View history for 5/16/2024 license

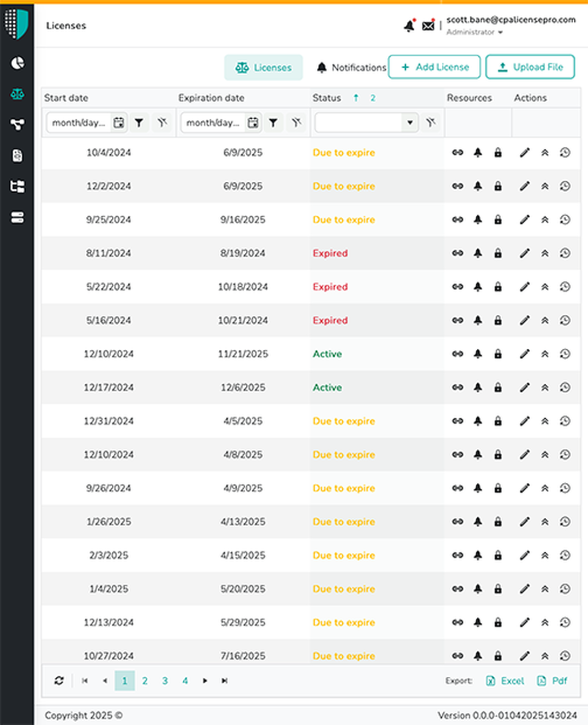coord(565,321)
